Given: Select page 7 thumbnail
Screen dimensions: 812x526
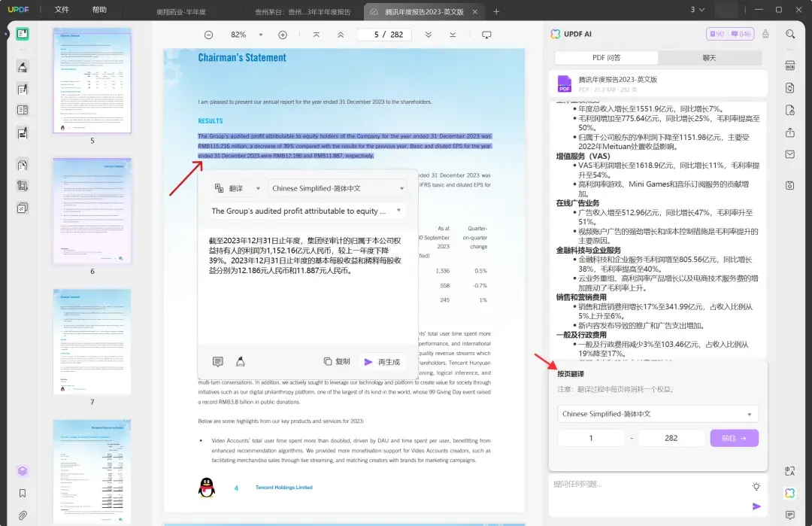Looking at the screenshot, I should pos(92,342).
